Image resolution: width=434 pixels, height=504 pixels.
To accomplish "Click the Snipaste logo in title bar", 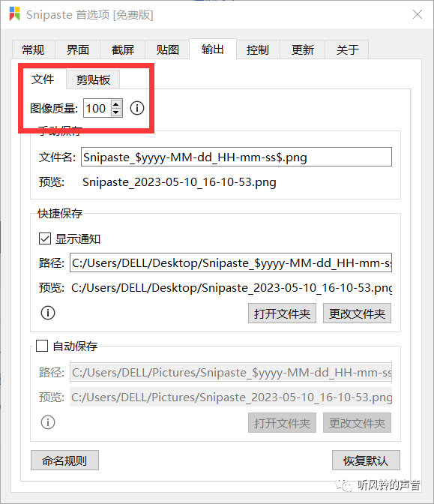I will [14, 14].
